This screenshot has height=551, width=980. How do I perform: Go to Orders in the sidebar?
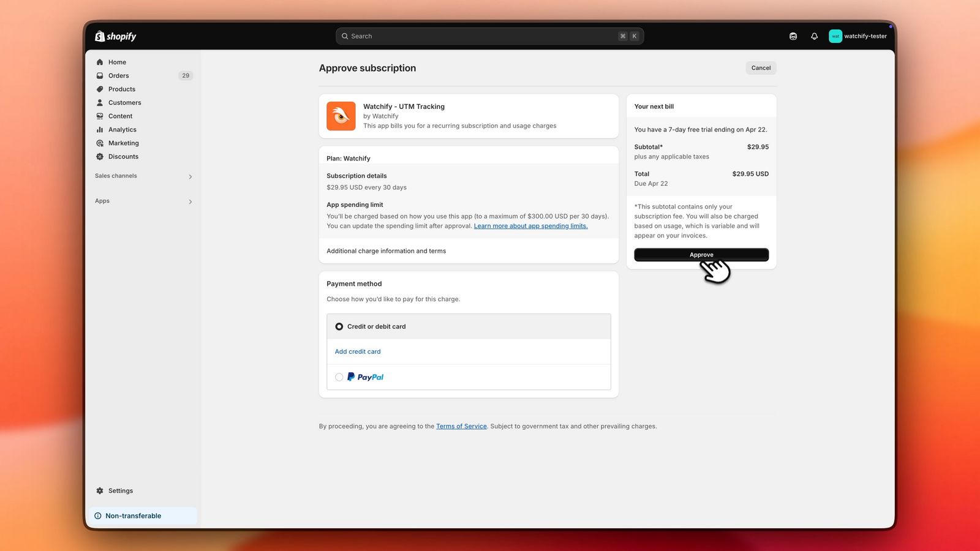point(119,76)
